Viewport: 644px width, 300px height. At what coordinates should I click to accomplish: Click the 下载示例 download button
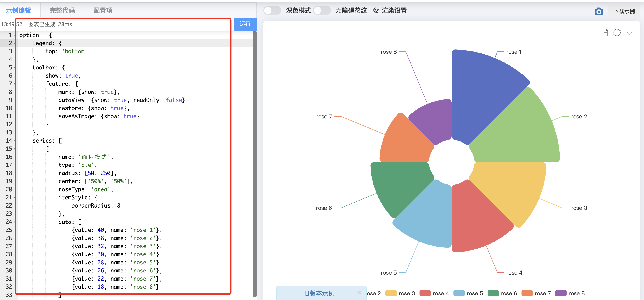tap(624, 11)
